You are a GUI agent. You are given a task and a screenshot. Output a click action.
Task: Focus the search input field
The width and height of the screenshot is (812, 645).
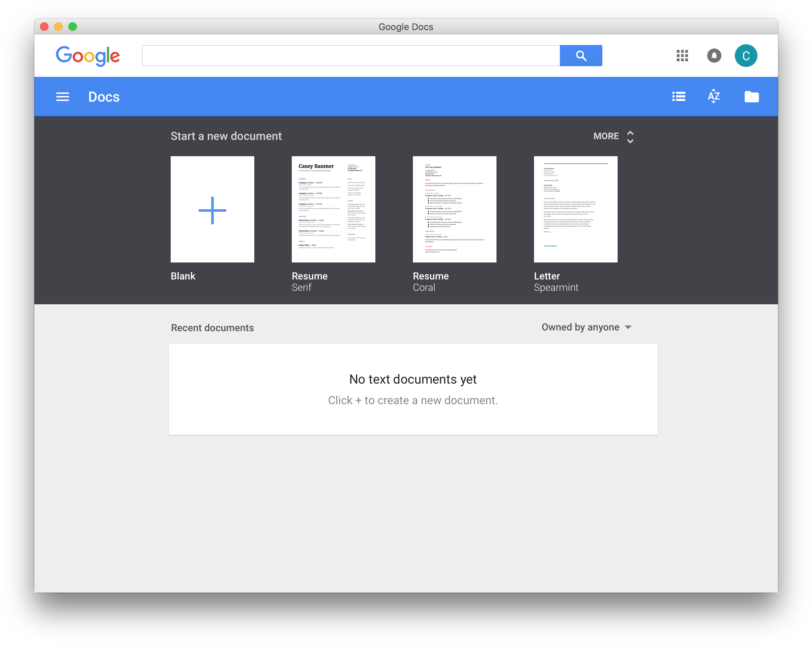pyautogui.click(x=350, y=56)
